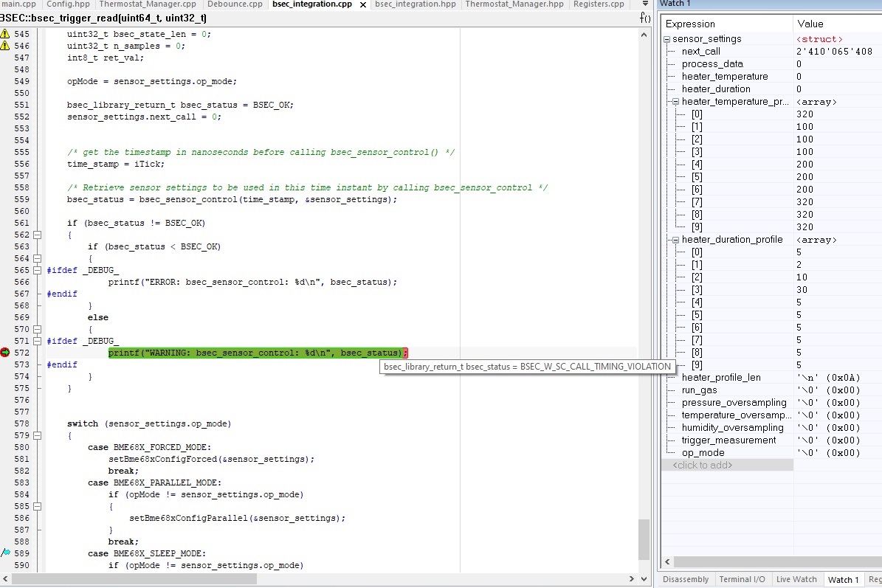Viewport: 882px width, 588px height.
Task: Collapse the switch block fold at line 579
Action: coord(37,435)
